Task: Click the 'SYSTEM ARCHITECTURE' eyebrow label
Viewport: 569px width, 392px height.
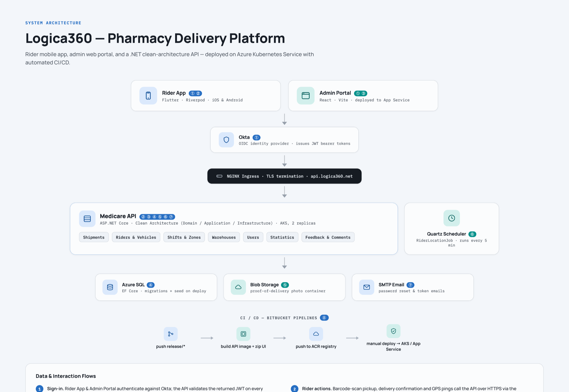Action: 53,23
